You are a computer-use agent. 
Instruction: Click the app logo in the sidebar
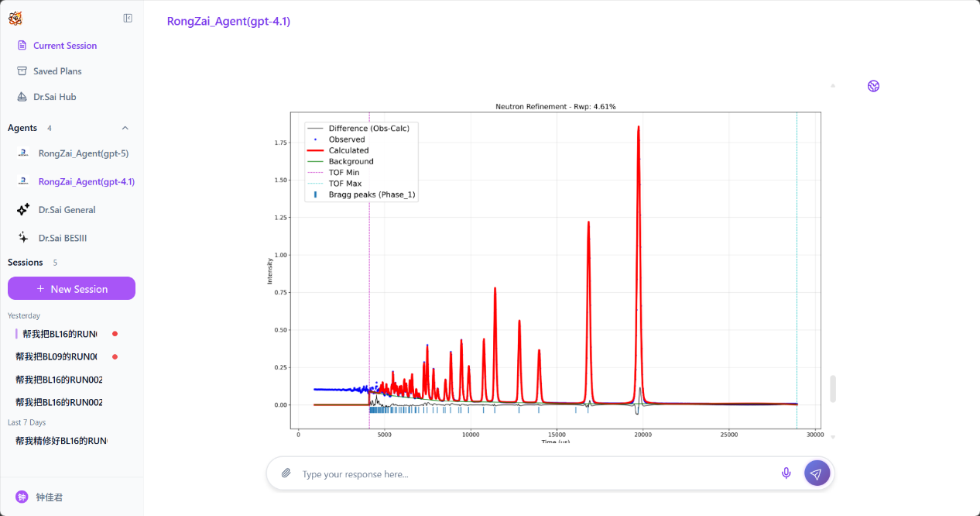15,19
